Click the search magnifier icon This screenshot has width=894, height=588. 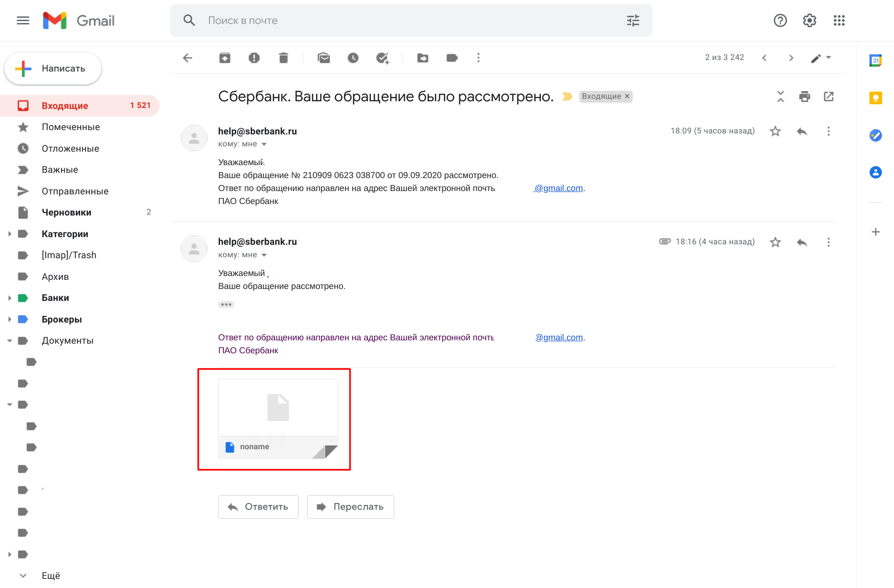pos(189,20)
